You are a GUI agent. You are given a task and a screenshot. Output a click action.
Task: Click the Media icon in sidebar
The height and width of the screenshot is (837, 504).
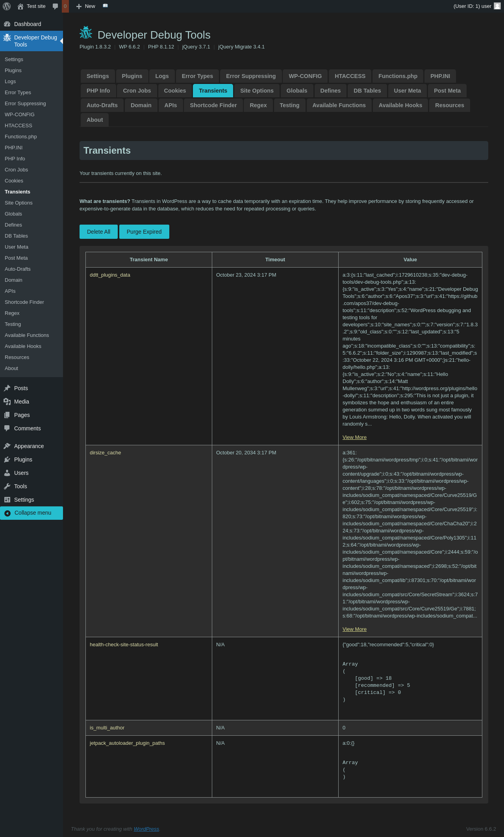point(7,402)
